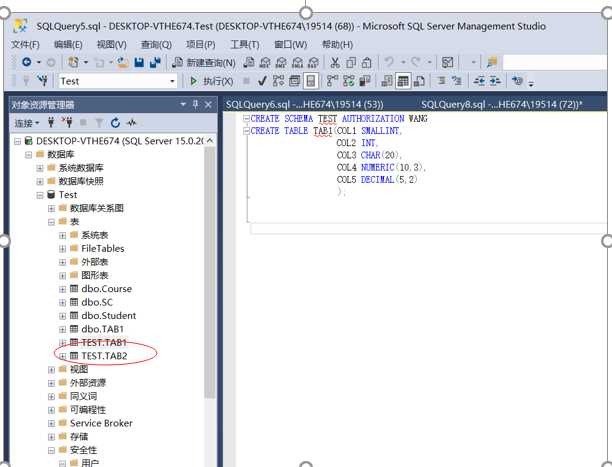Click the Object Explorer vertical scrollbar
Viewport: 612px width, 467px height.
coord(210,273)
